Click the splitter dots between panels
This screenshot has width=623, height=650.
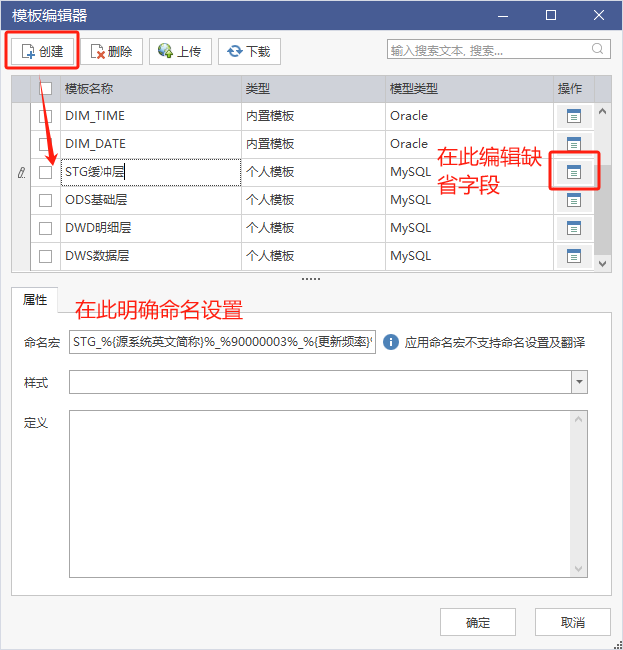(x=311, y=279)
